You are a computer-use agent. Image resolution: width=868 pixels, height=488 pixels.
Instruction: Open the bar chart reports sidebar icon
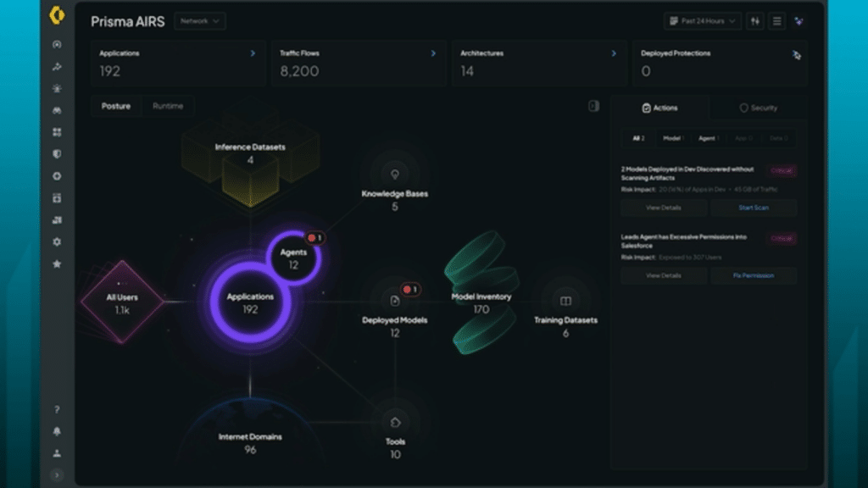(57, 220)
